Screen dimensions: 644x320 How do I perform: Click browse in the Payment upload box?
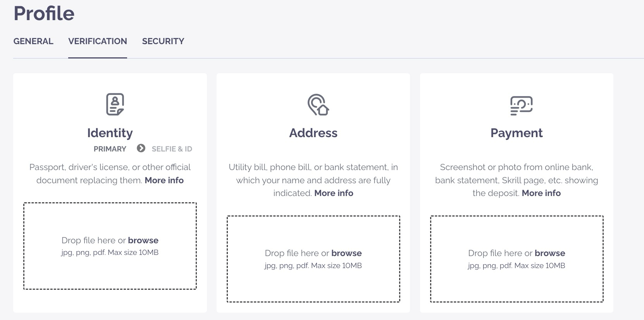tap(550, 253)
